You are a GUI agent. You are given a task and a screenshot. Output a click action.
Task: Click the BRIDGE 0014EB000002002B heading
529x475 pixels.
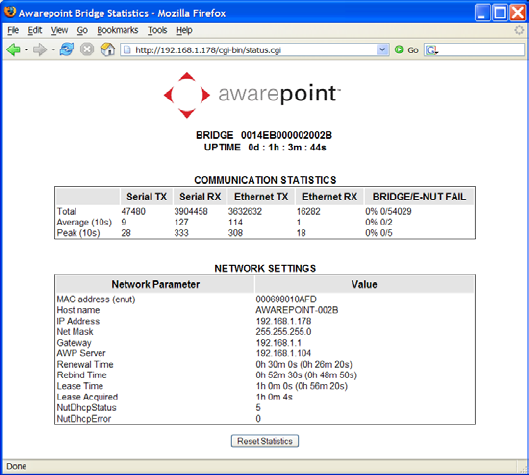tap(264, 135)
